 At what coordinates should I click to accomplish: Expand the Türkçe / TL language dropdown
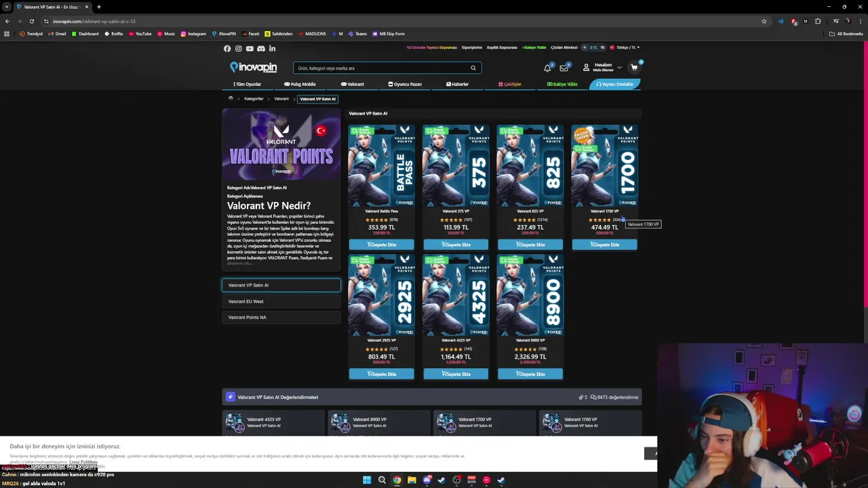[625, 47]
